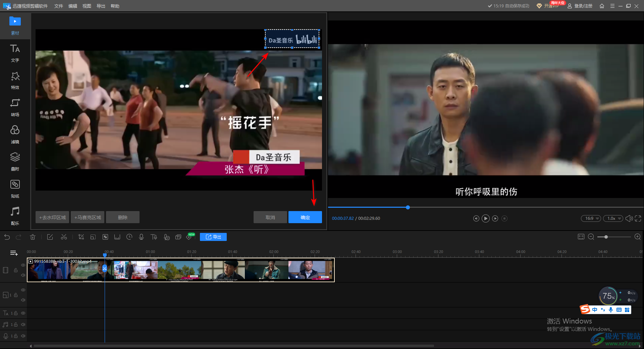Open the 帮助 menu
Screen dimensions: 644x349
(x=115, y=6)
